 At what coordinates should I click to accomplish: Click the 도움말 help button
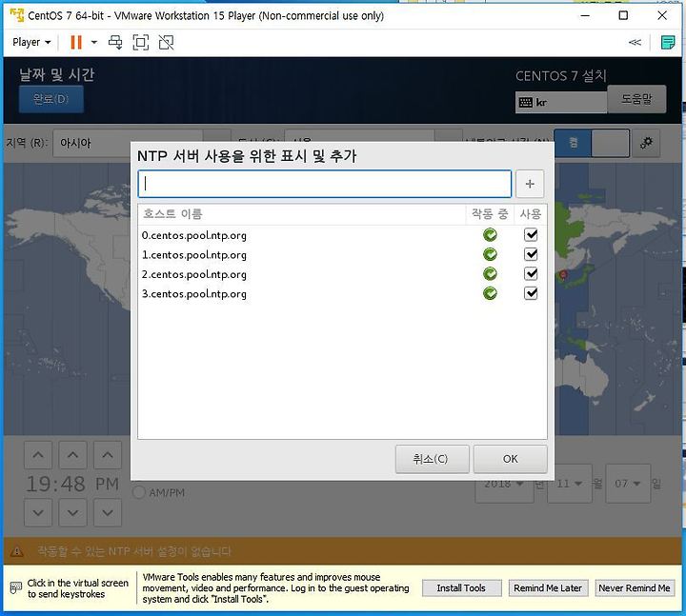(636, 99)
